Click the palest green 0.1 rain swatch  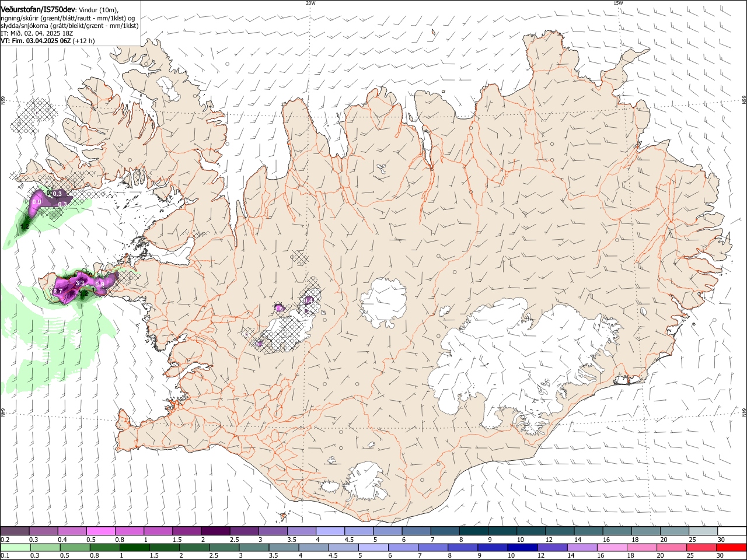[15, 547]
